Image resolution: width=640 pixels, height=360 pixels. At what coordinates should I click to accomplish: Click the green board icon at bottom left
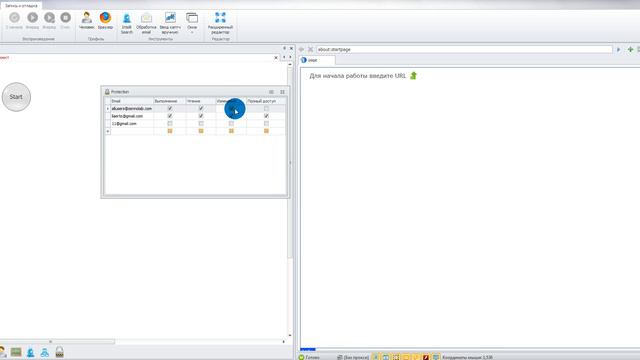(16, 352)
